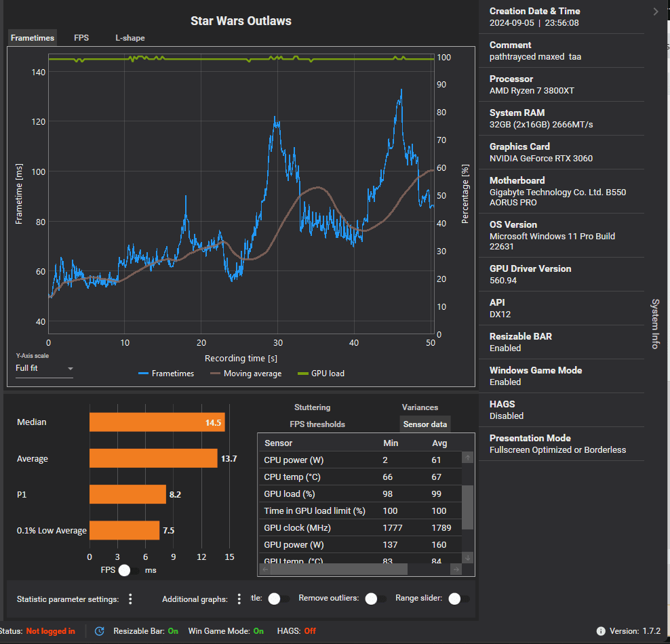Click the Avg column header
The width and height of the screenshot is (670, 644).
click(x=439, y=443)
